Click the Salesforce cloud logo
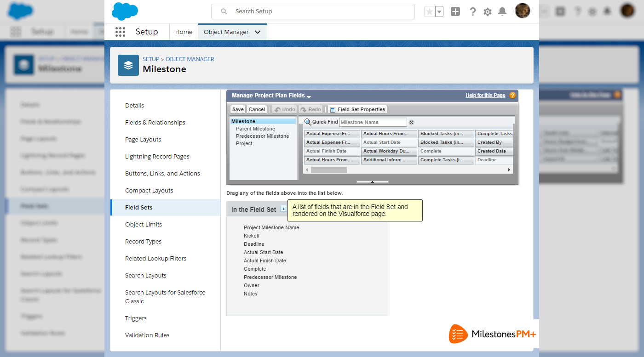Screen dimensions: 644x357 point(125,11)
